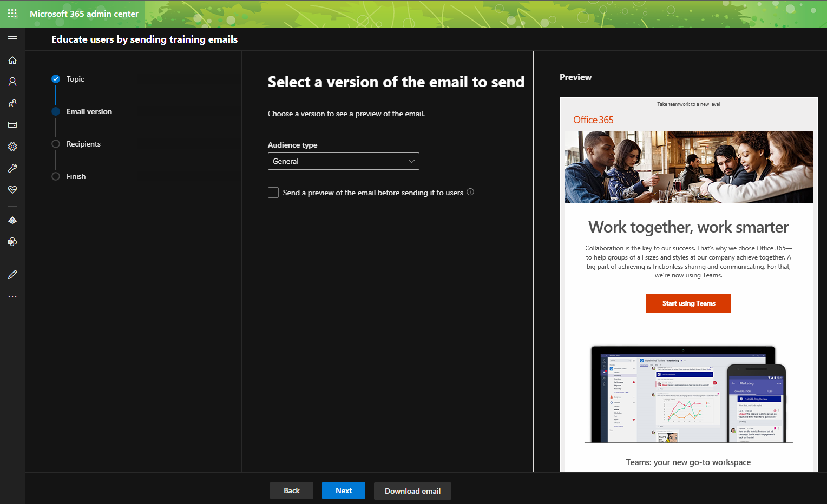Open Settings gear in sidebar
Image resolution: width=827 pixels, height=504 pixels.
tap(12, 147)
